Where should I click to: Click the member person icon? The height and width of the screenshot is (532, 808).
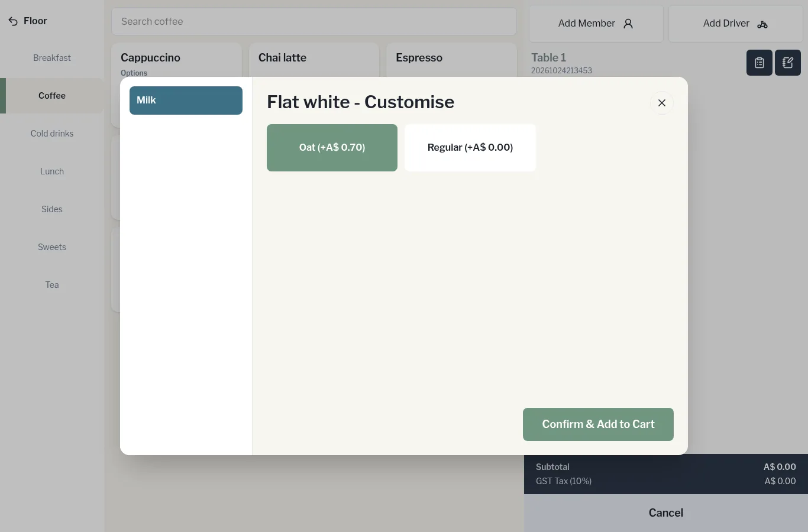pos(628,24)
